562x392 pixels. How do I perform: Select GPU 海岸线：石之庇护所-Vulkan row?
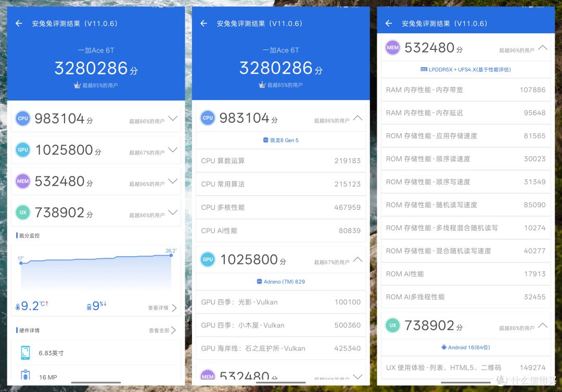coord(280,348)
